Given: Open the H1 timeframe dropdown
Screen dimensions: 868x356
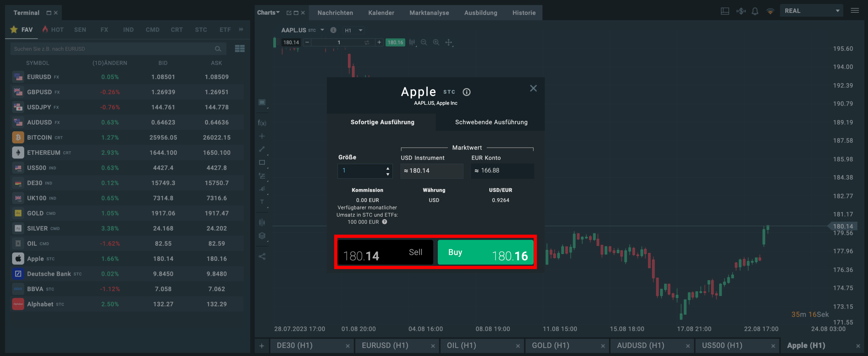Looking at the screenshot, I should click(x=354, y=30).
